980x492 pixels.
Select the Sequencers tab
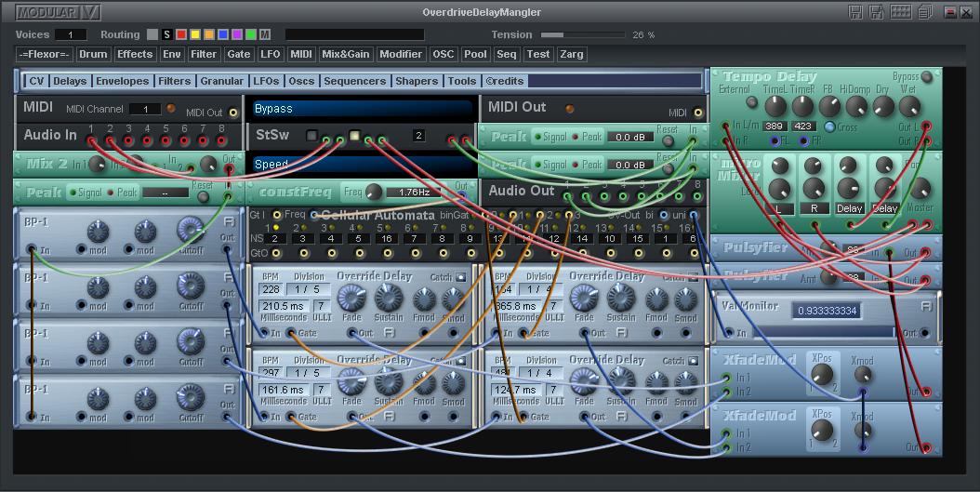pos(354,81)
